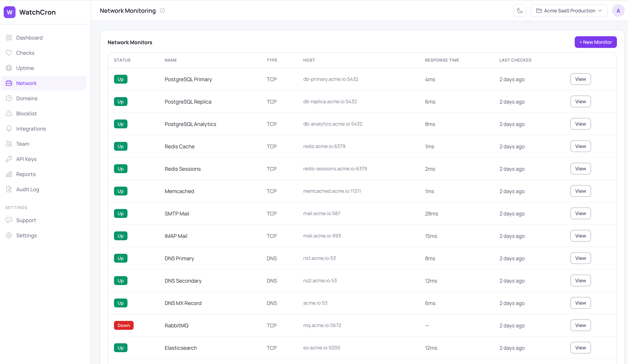Image resolution: width=628 pixels, height=364 pixels.
Task: Go to Dashboard in the sidebar
Action: [x=44, y=38]
